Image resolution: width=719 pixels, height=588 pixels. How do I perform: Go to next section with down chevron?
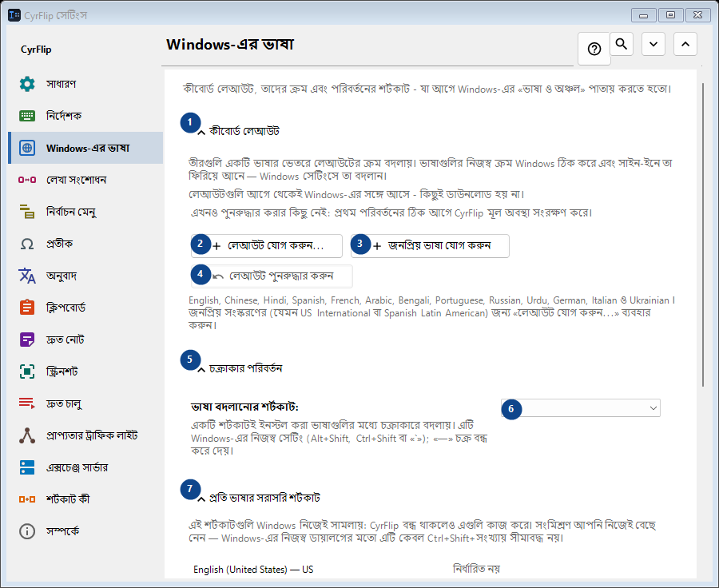point(653,44)
